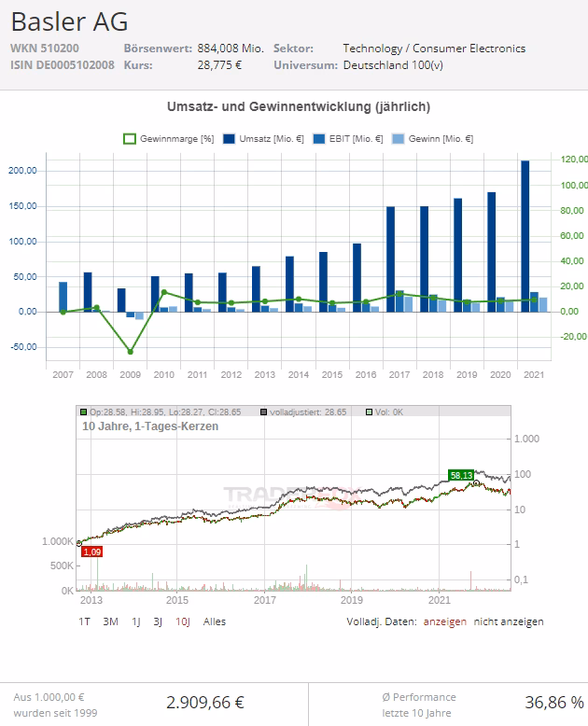Select the highlighted 10J time range
This screenshot has height=726, width=588.
click(184, 621)
